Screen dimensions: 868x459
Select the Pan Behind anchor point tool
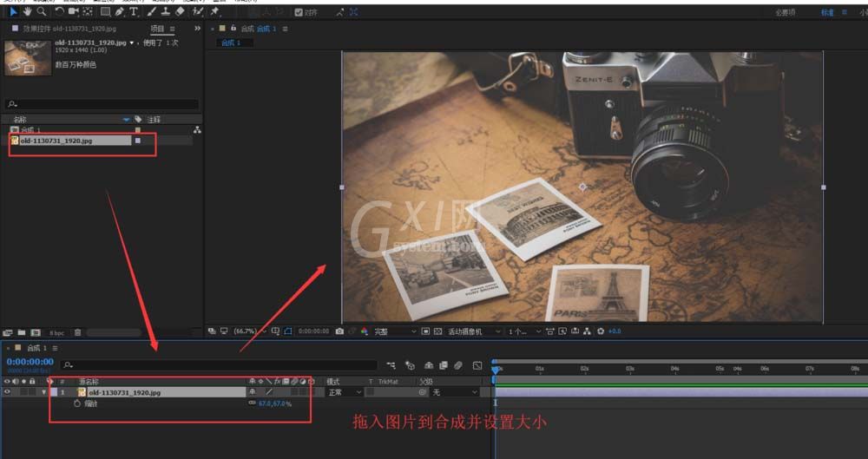pos(88,11)
